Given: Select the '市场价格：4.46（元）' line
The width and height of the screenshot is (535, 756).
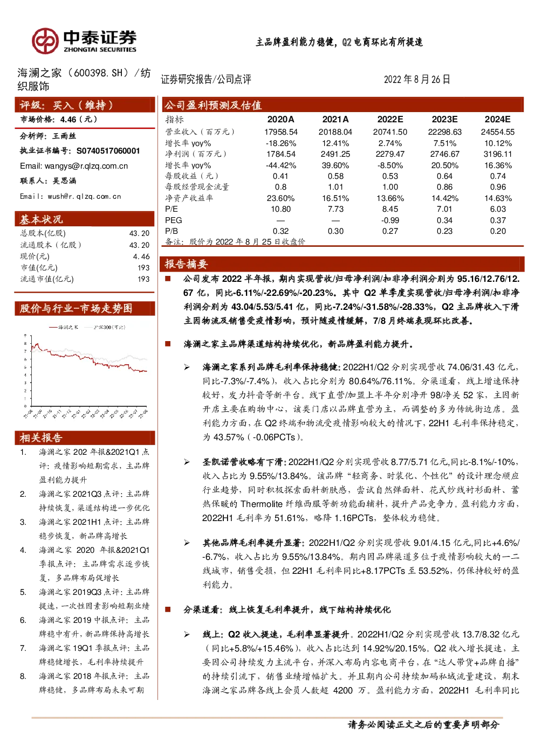Looking at the screenshot, I should point(59,120).
